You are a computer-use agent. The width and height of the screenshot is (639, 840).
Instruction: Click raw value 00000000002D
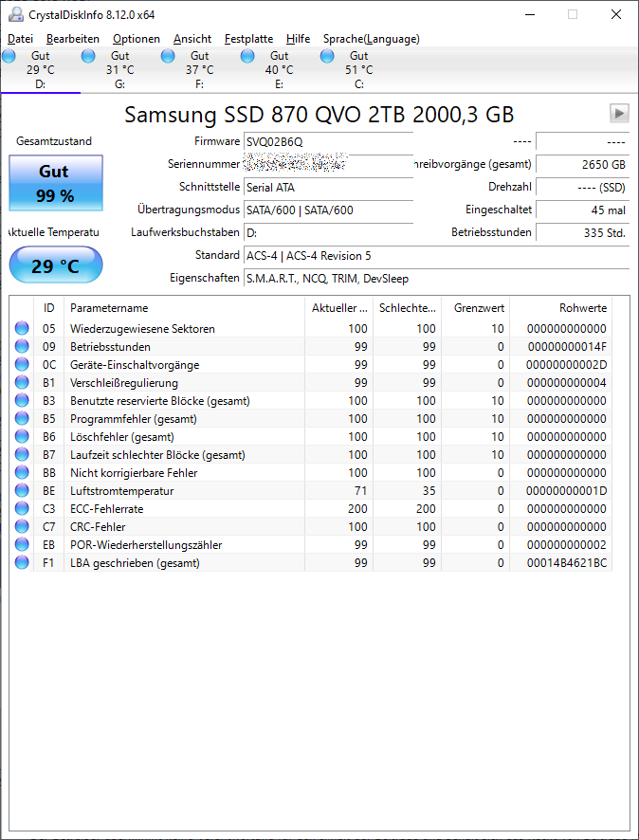[x=567, y=365]
